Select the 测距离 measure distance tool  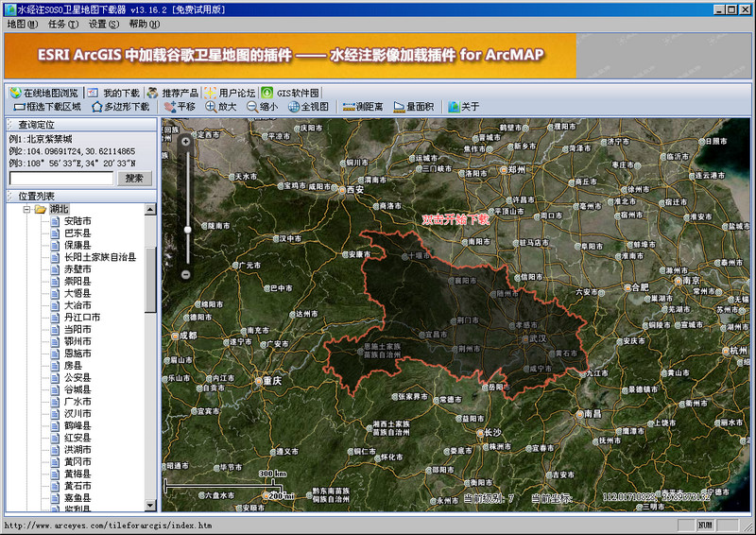[x=363, y=107]
